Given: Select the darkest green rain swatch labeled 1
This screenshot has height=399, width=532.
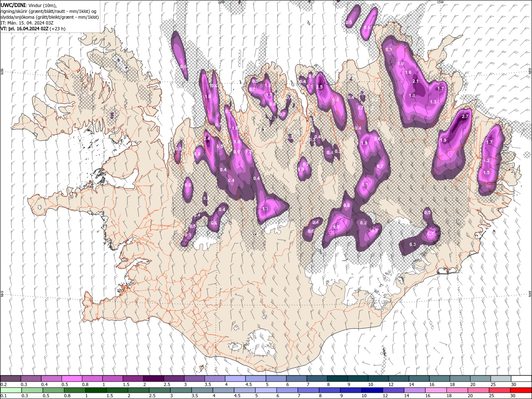Looking at the screenshot, I should click(x=96, y=390).
